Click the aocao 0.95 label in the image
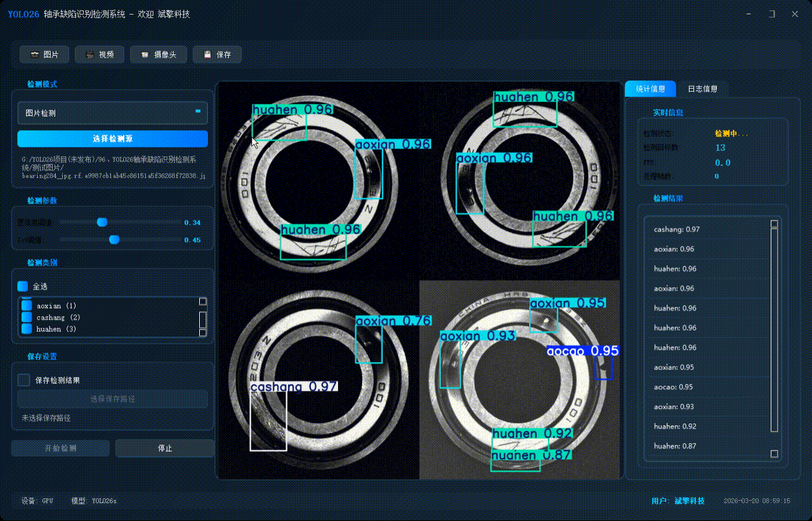This screenshot has height=521, width=812. pyautogui.click(x=582, y=351)
